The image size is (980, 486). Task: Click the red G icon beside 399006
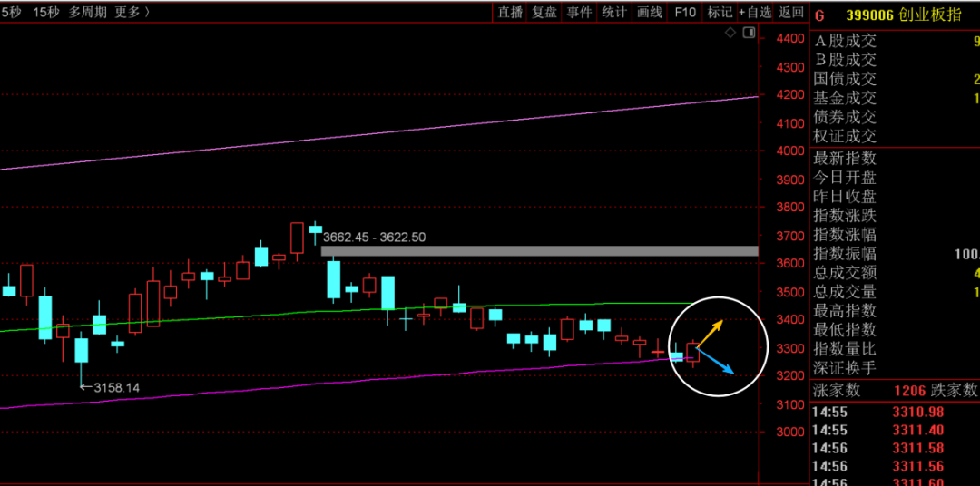820,15
